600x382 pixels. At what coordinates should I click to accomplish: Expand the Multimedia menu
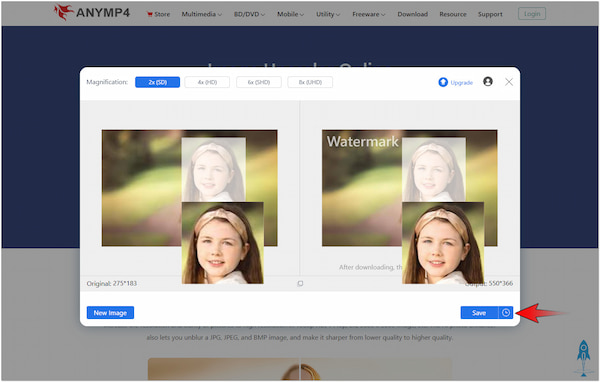click(201, 14)
